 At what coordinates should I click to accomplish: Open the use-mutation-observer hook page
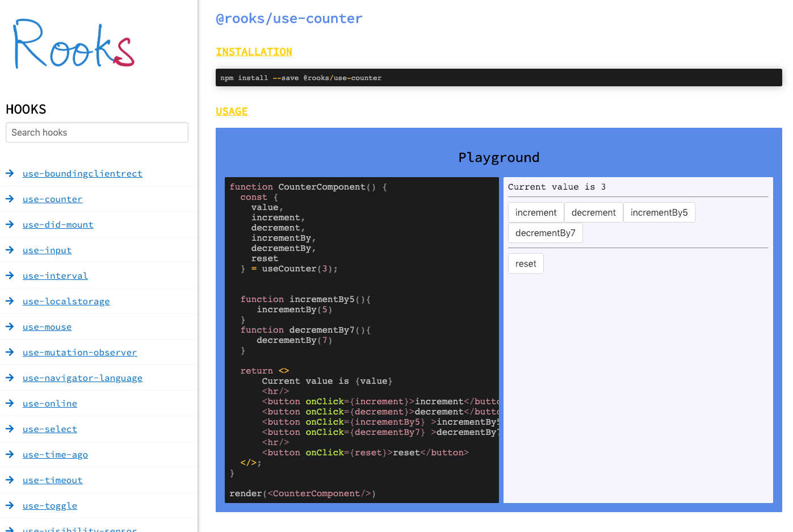tap(79, 352)
